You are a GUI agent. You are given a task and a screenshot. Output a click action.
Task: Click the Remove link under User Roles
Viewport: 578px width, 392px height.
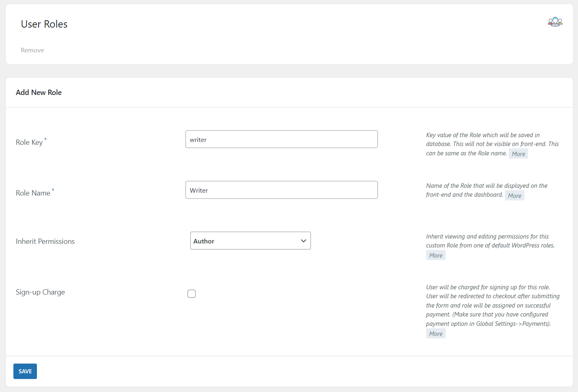pyautogui.click(x=32, y=50)
